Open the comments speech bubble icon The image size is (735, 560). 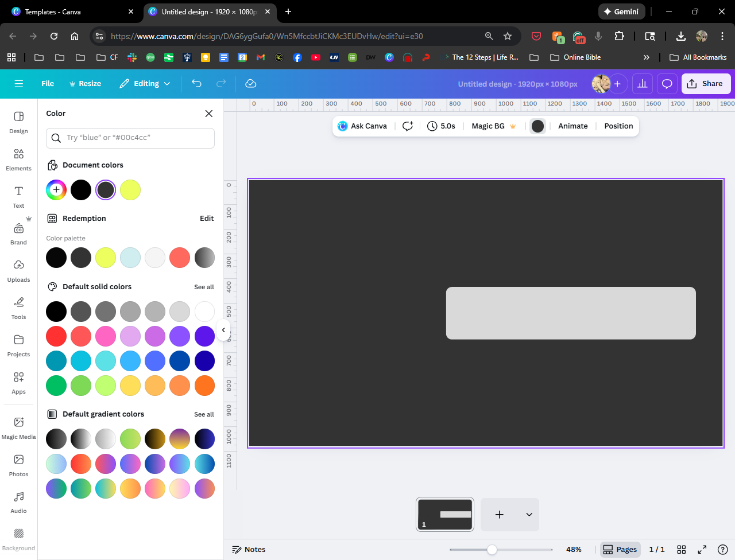(x=667, y=84)
